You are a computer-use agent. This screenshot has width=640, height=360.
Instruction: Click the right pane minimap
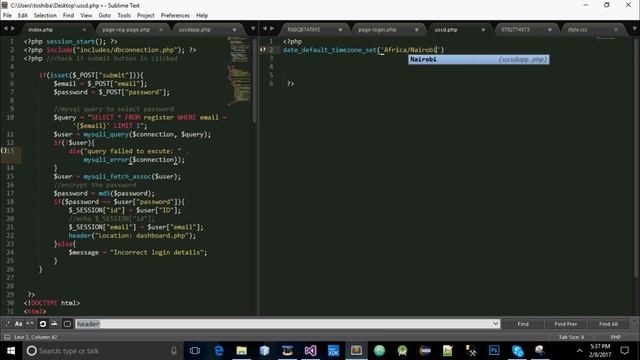click(606, 39)
